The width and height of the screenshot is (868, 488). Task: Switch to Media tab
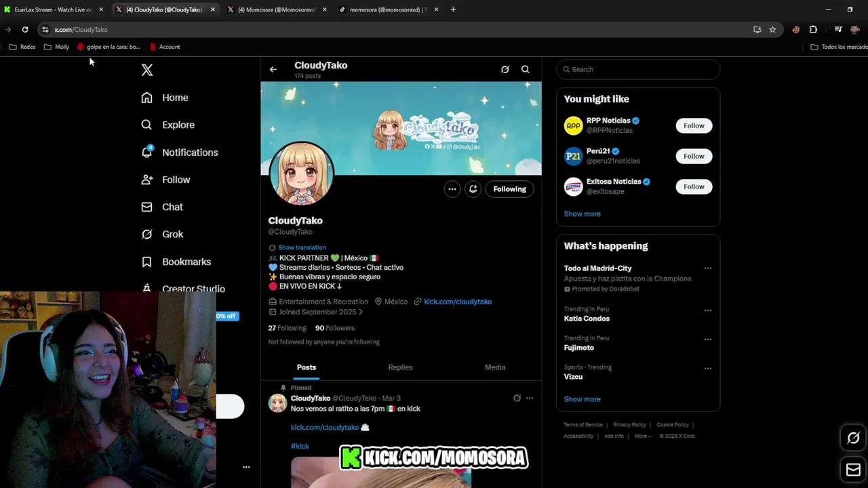[x=495, y=367]
